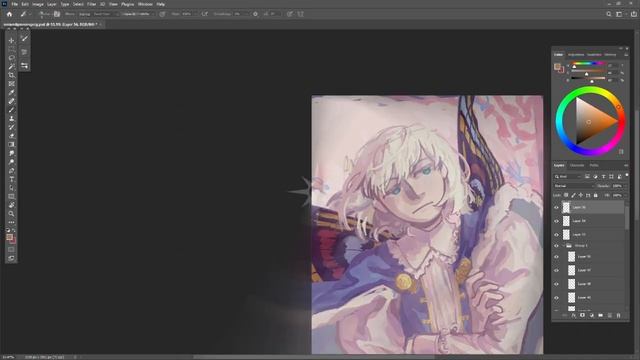Image resolution: width=640 pixels, height=360 pixels.
Task: Toggle lock all padlock icon
Action: (596, 196)
